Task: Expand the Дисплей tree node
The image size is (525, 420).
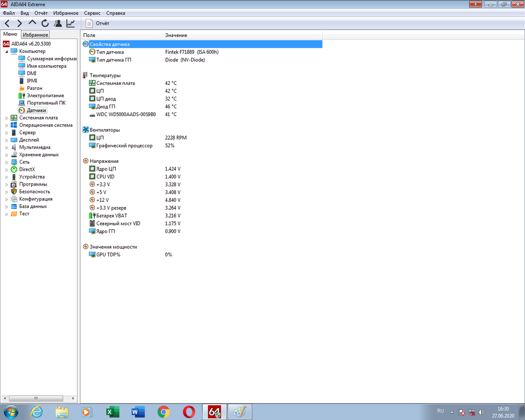Action: pyautogui.click(x=7, y=140)
